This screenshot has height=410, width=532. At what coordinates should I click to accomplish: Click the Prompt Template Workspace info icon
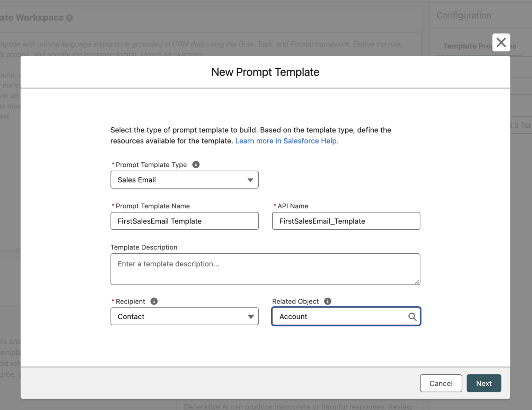[70, 17]
